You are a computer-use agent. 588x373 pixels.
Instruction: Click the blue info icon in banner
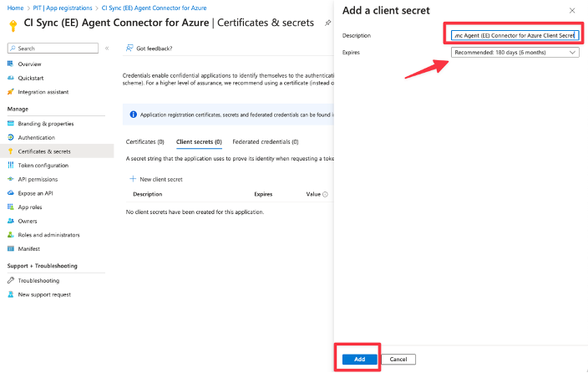coord(133,115)
